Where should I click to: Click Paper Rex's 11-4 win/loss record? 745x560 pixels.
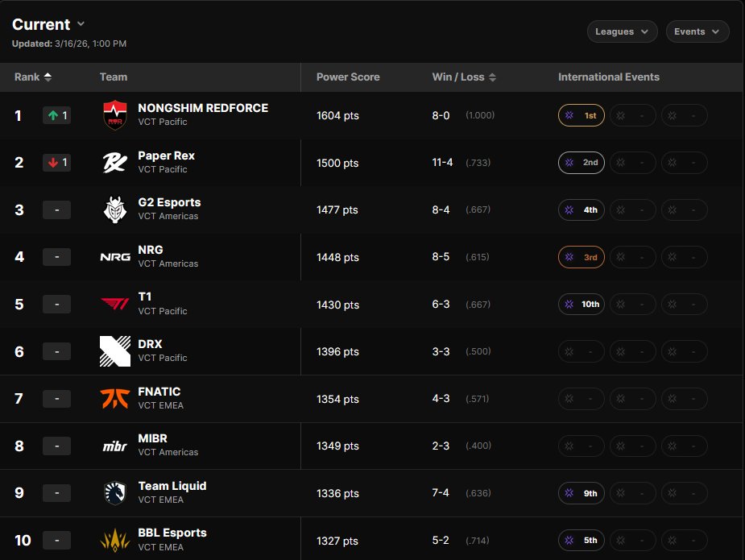442,163
